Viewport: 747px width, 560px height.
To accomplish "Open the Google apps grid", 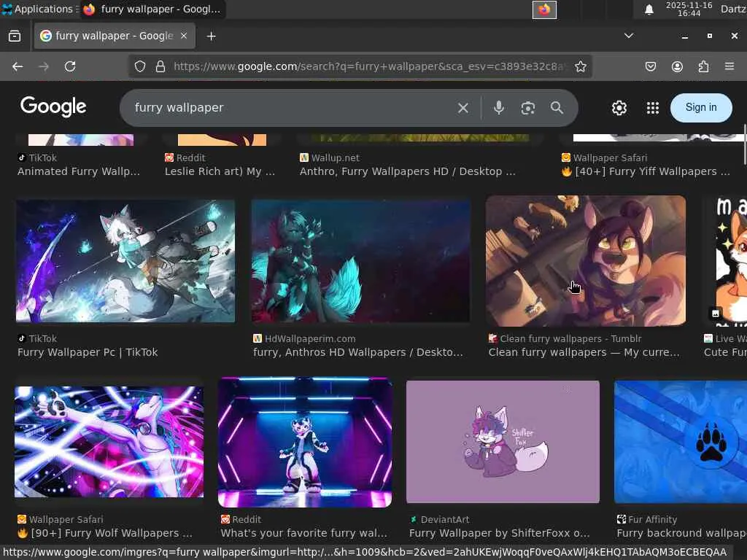I will [x=653, y=108].
